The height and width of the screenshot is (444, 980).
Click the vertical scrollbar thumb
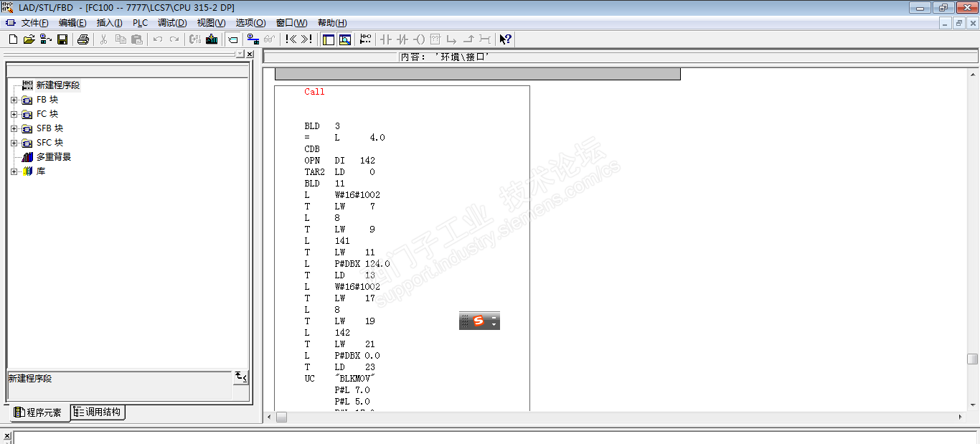click(973, 359)
